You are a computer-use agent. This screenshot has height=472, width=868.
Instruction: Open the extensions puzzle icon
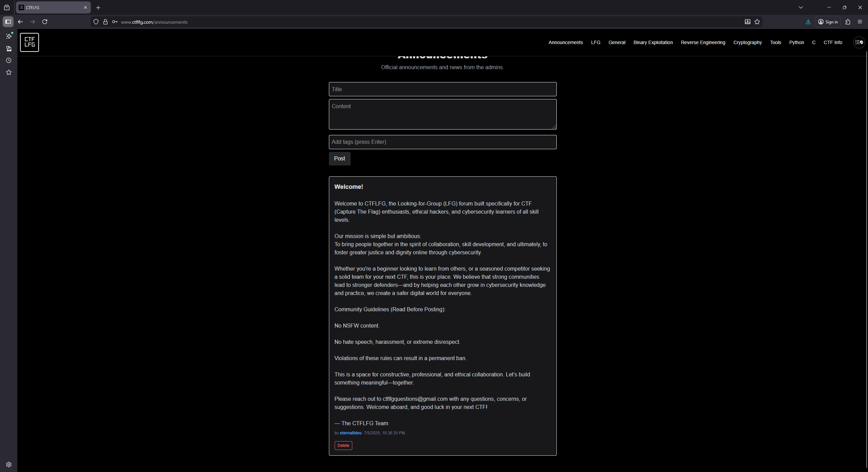[x=848, y=22]
